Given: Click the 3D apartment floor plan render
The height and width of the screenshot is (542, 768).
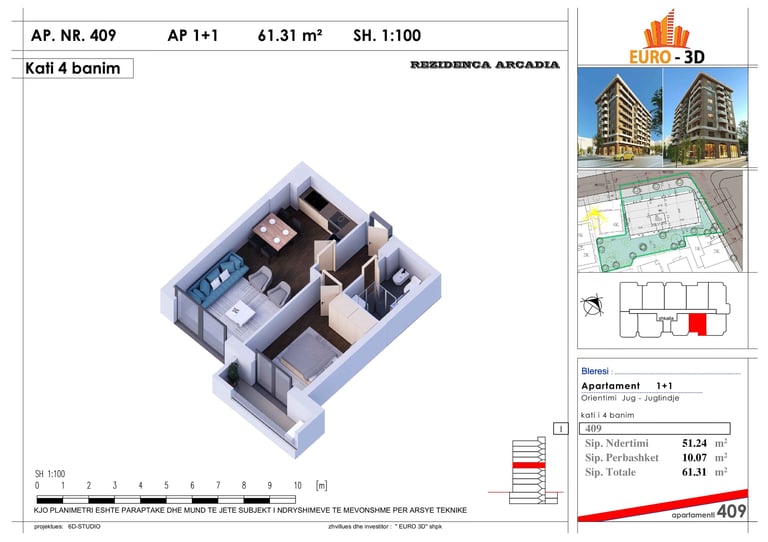Looking at the screenshot, I should [301, 310].
